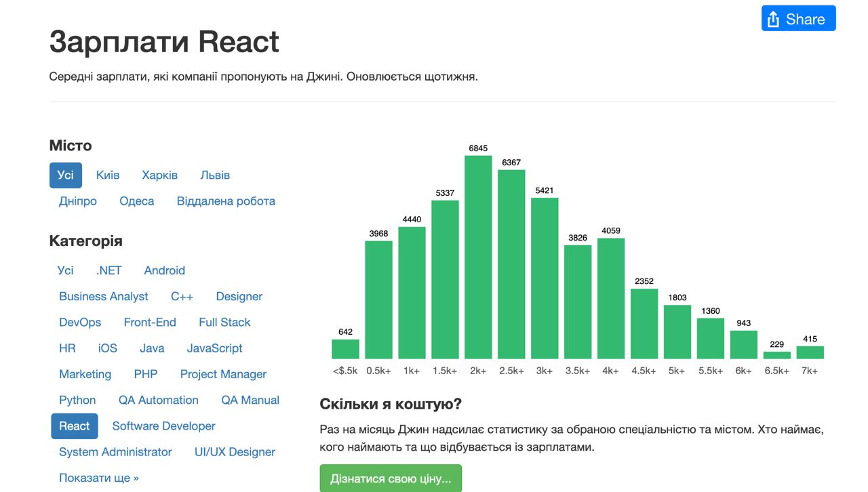The image size is (868, 492).
Task: Click the 5.5k+ bar showing 1360
Action: click(x=711, y=338)
